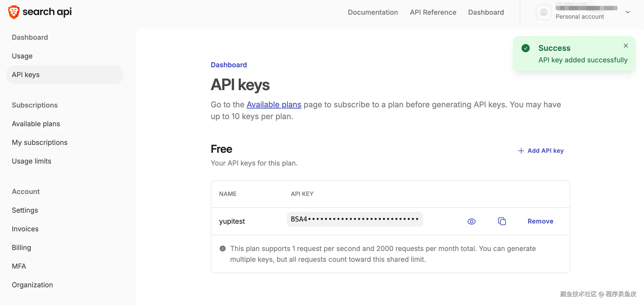Viewport: 644px width, 305px height.
Task: Open Usage in the sidebar
Action: [x=22, y=56]
